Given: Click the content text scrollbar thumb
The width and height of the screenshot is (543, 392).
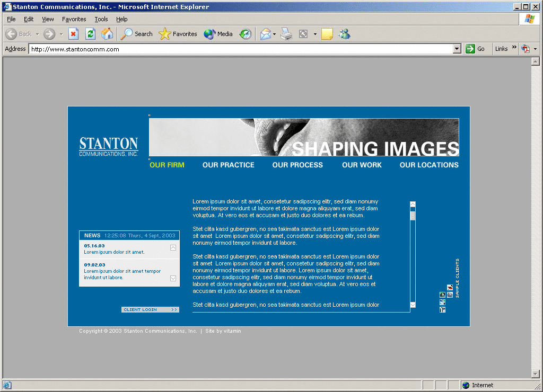Looking at the screenshot, I should [413, 216].
